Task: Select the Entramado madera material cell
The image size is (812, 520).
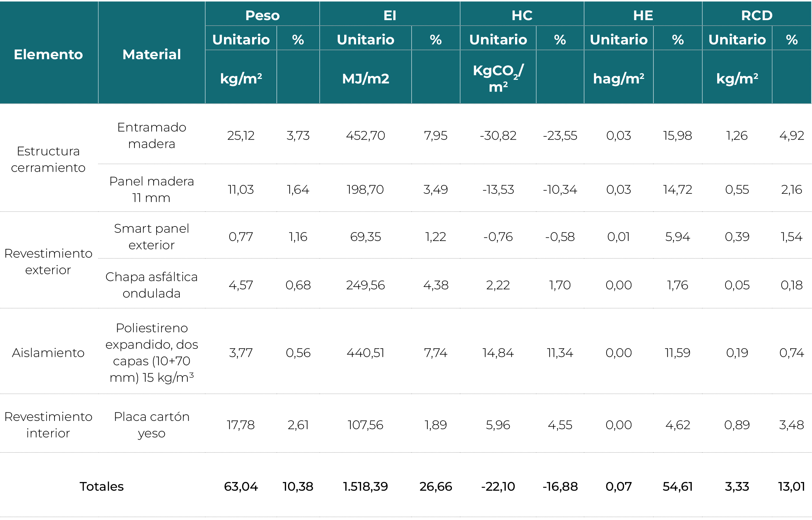Action: click(x=152, y=135)
